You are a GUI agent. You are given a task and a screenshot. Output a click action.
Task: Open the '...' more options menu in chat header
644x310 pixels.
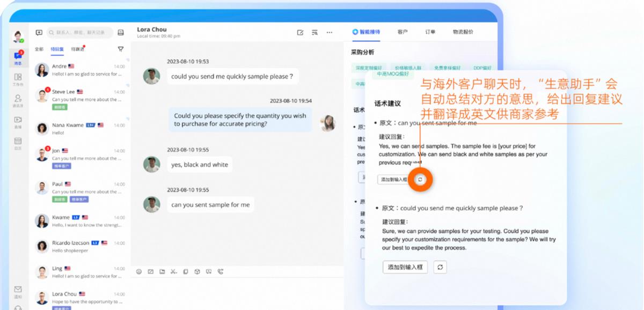click(329, 32)
